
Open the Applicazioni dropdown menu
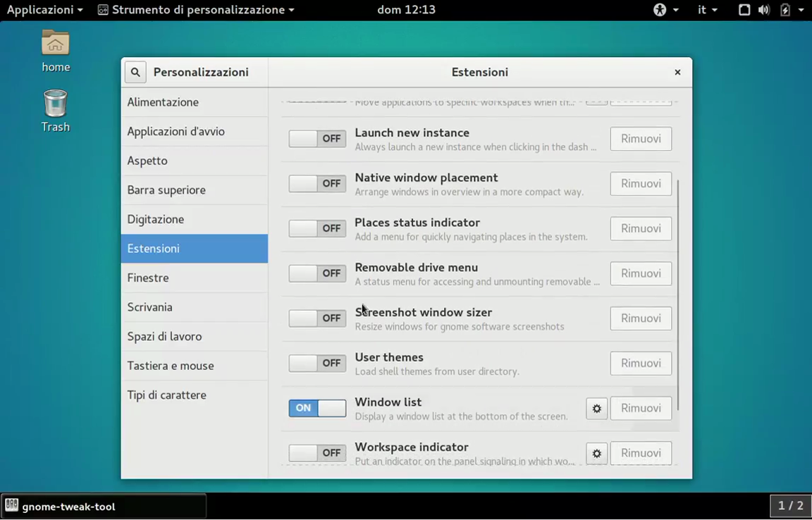click(44, 10)
